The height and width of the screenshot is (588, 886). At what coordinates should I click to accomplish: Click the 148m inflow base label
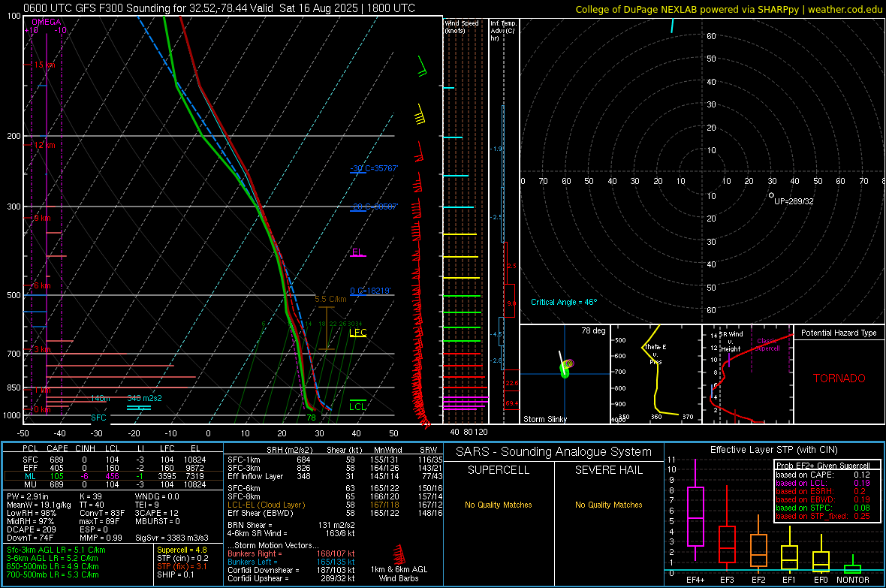click(101, 399)
